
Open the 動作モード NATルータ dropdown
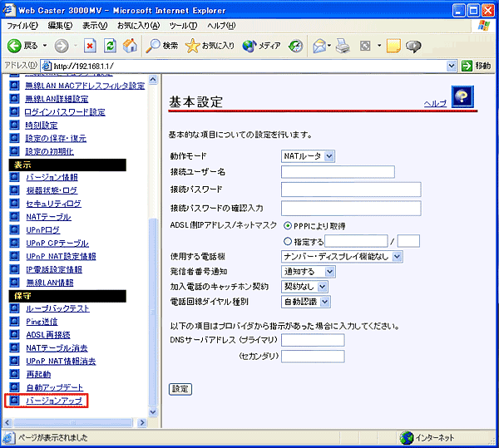[x=308, y=156]
